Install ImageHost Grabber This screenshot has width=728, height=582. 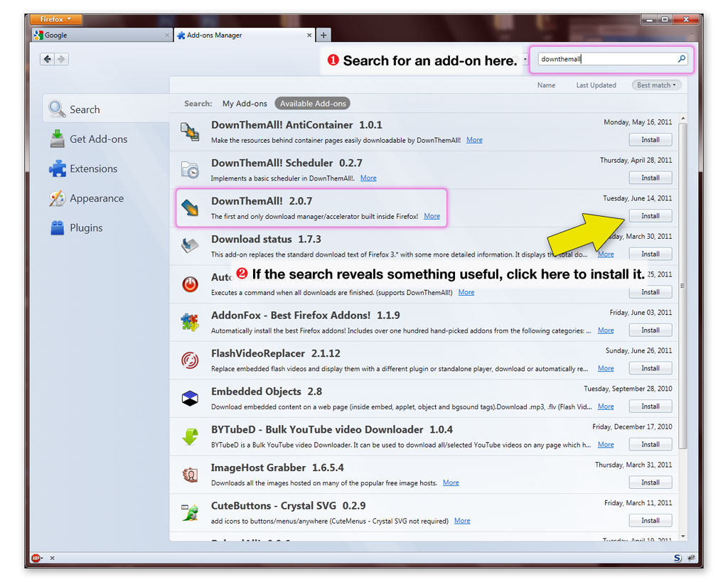click(x=651, y=483)
